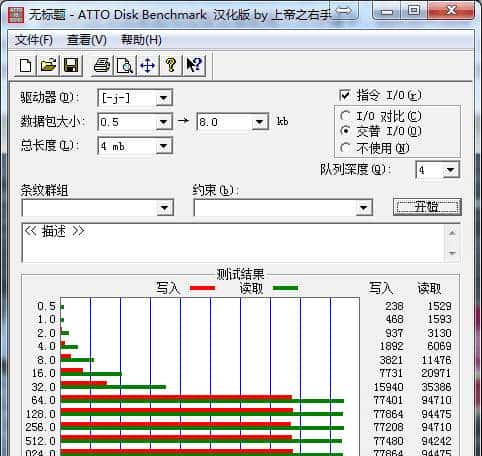Click inside the 描述 description text box

[233, 243]
